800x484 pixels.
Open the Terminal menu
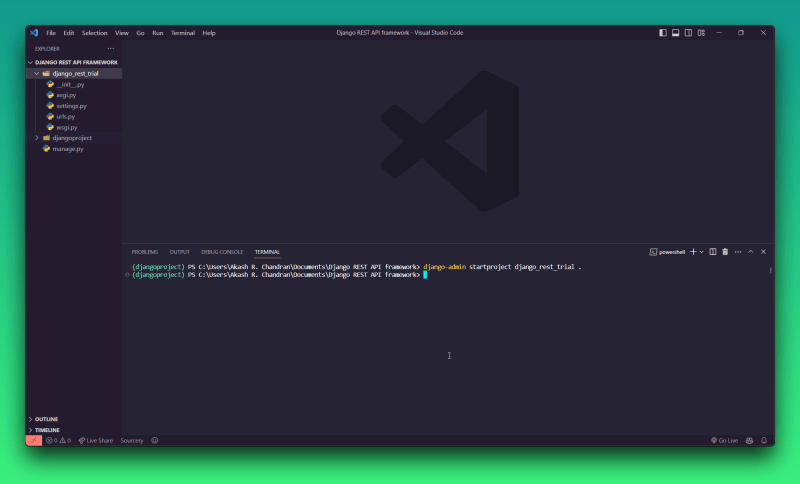coord(183,33)
